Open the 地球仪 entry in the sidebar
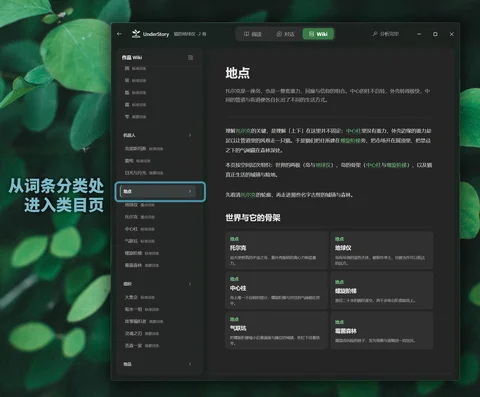 tap(140, 205)
